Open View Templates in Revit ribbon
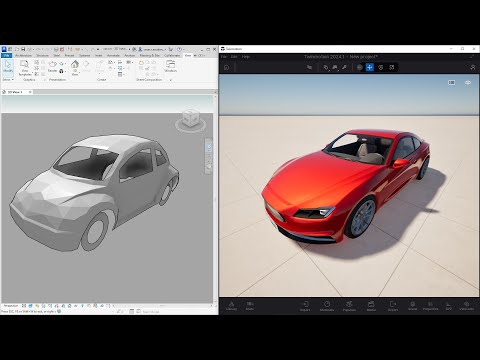 click(x=24, y=68)
